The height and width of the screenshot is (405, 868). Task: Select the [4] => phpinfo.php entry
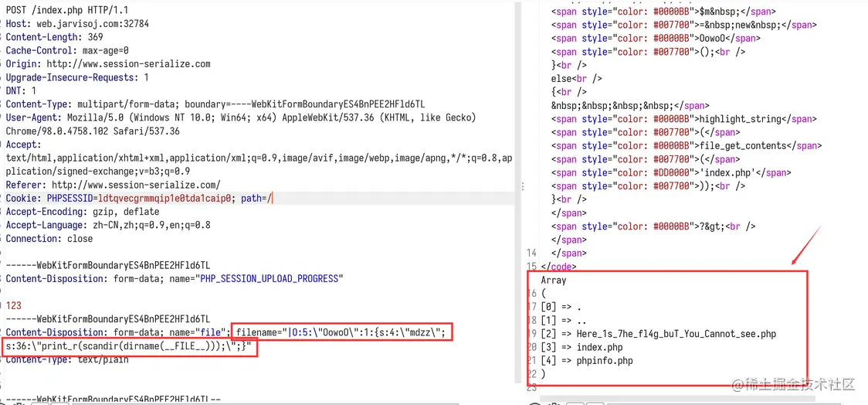[x=587, y=361]
